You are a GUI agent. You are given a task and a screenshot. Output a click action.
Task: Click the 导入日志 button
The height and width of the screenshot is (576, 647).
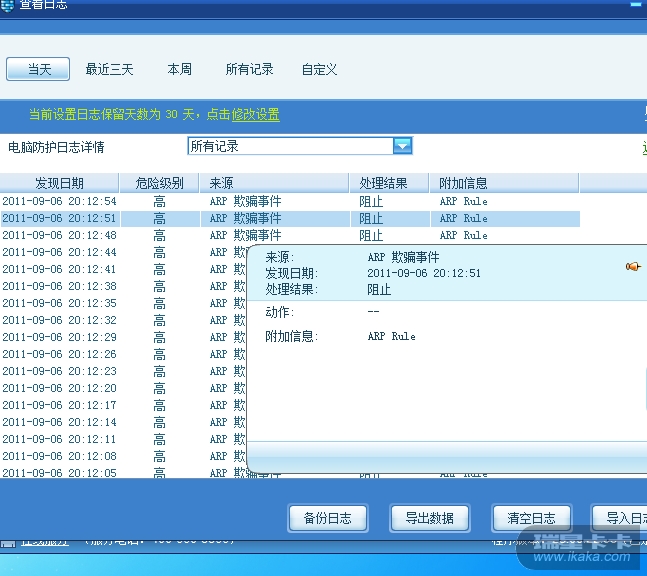[620, 518]
